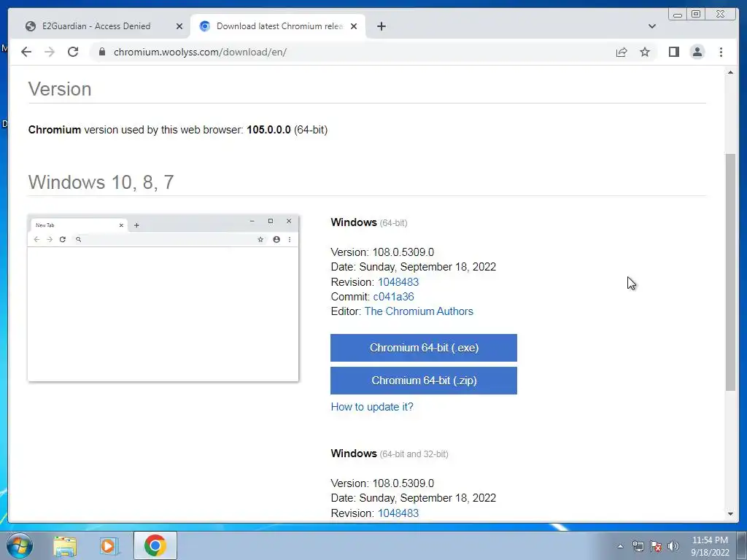Bookmark this page with the star
Image resolution: width=747 pixels, height=560 pixels.
pos(645,52)
